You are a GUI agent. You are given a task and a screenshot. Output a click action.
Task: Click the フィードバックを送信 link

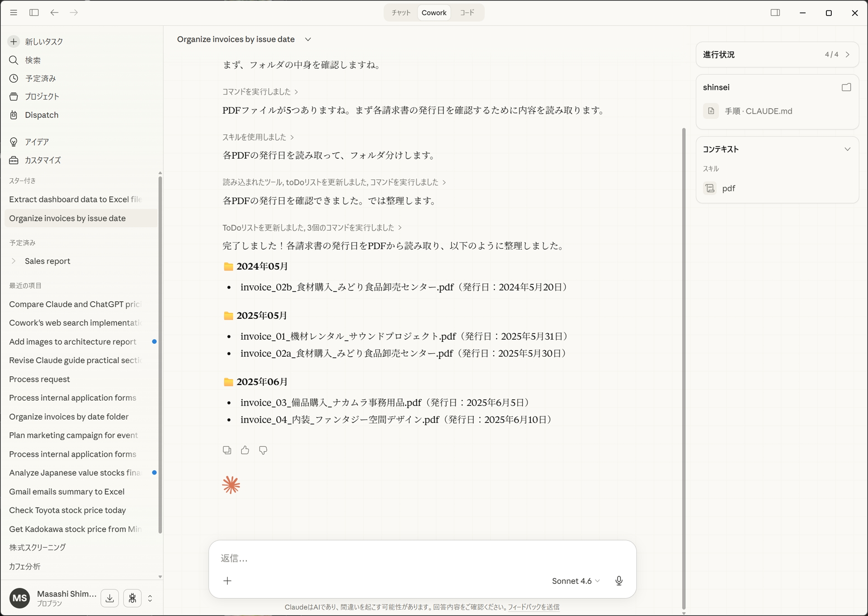click(x=534, y=607)
